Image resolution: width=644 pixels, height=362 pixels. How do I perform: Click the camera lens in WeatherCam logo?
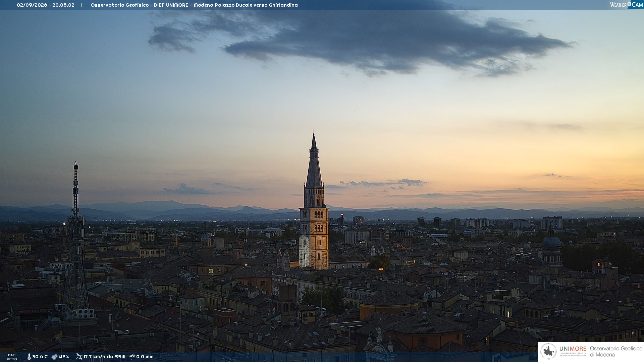point(629,4)
